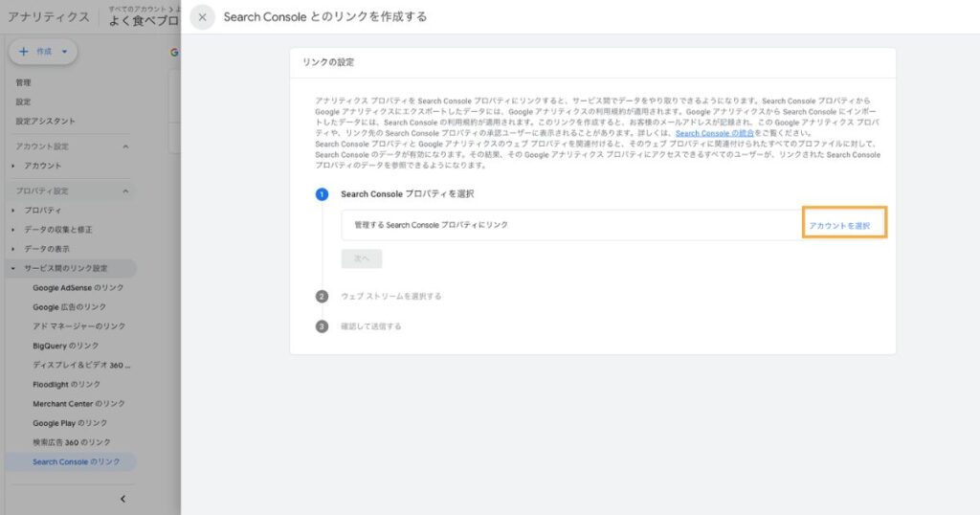Click 設定 in the sidebar
Screen dimensions: 980x515
[x=23, y=101]
